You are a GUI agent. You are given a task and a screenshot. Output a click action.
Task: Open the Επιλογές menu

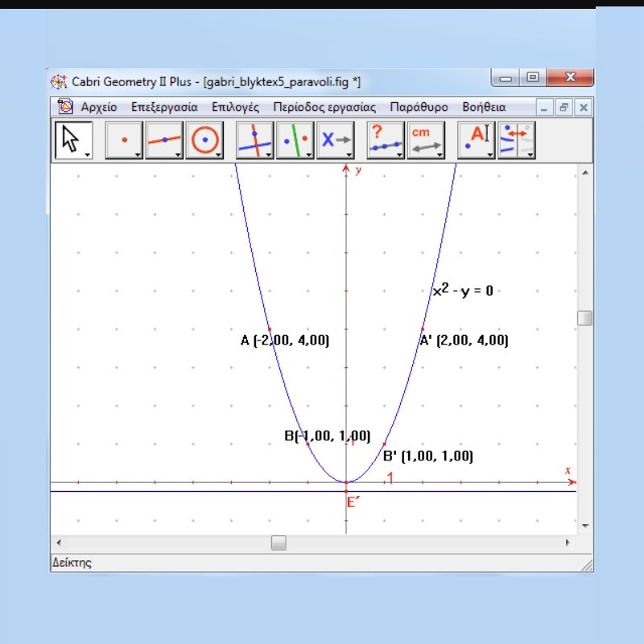(235, 107)
